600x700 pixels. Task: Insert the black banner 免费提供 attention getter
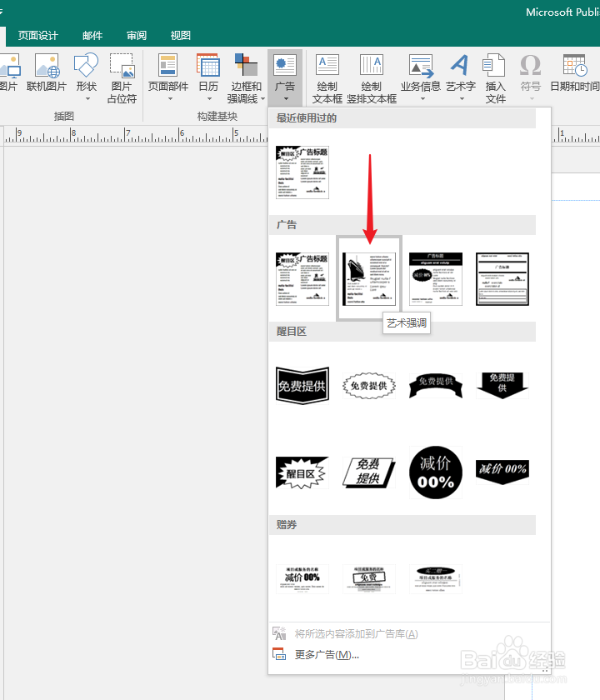point(302,386)
